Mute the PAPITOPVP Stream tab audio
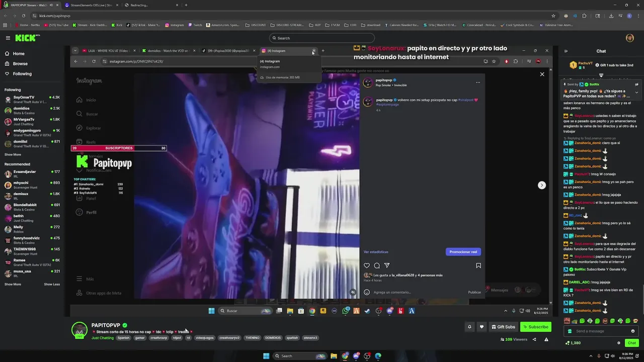The image size is (644, 362). [x=51, y=5]
